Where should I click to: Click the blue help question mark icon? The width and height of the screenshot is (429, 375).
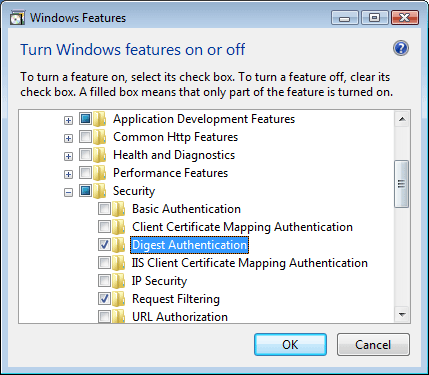[401, 49]
